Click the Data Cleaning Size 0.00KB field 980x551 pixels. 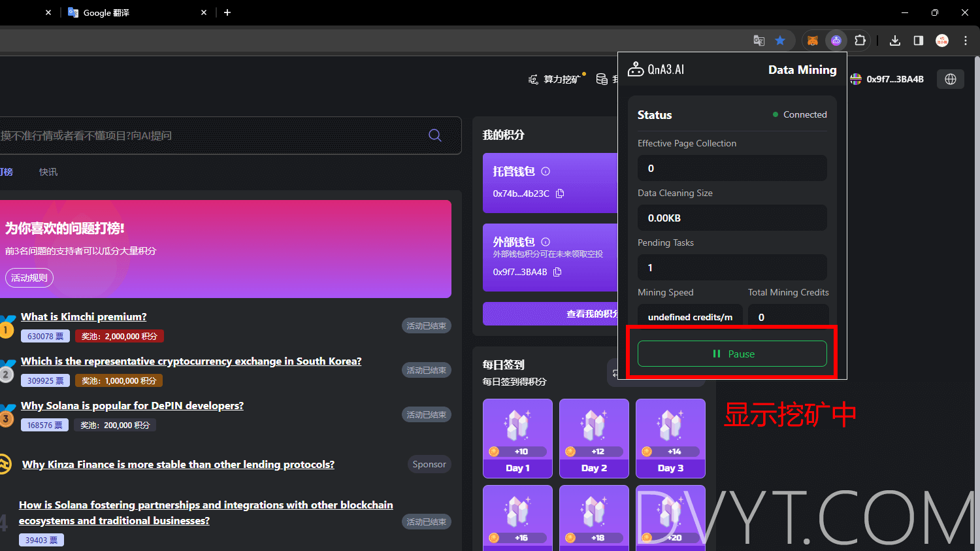(x=732, y=218)
